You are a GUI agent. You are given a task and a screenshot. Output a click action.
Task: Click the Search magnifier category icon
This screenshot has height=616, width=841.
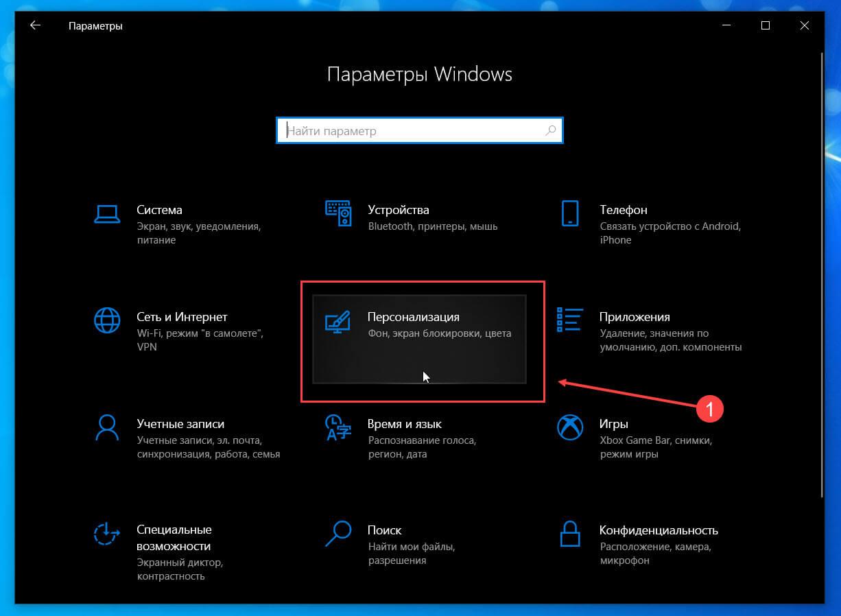(x=338, y=534)
